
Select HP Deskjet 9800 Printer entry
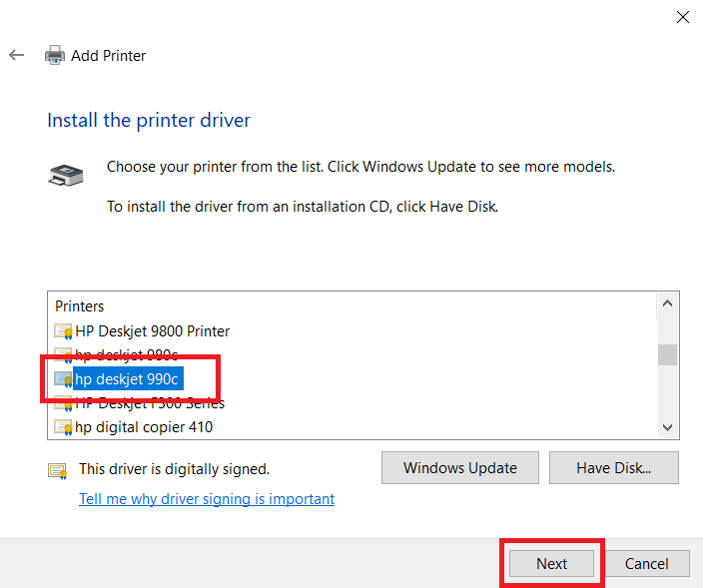(152, 331)
